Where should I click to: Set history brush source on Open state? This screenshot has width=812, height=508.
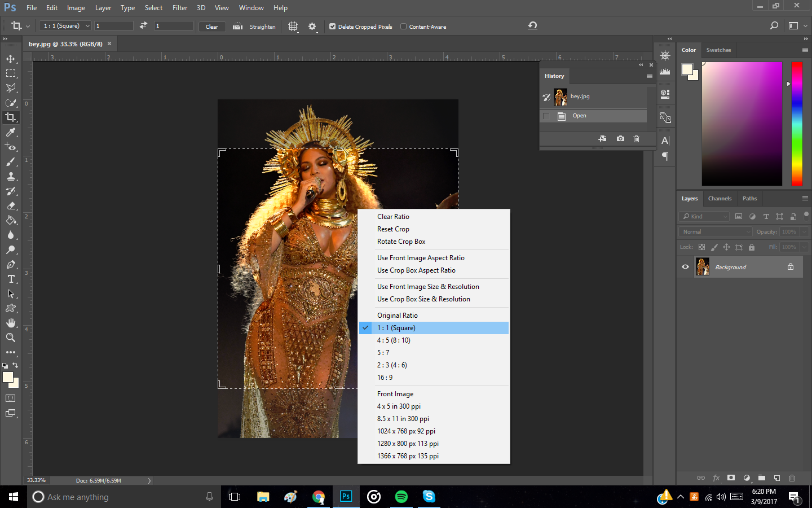point(546,116)
